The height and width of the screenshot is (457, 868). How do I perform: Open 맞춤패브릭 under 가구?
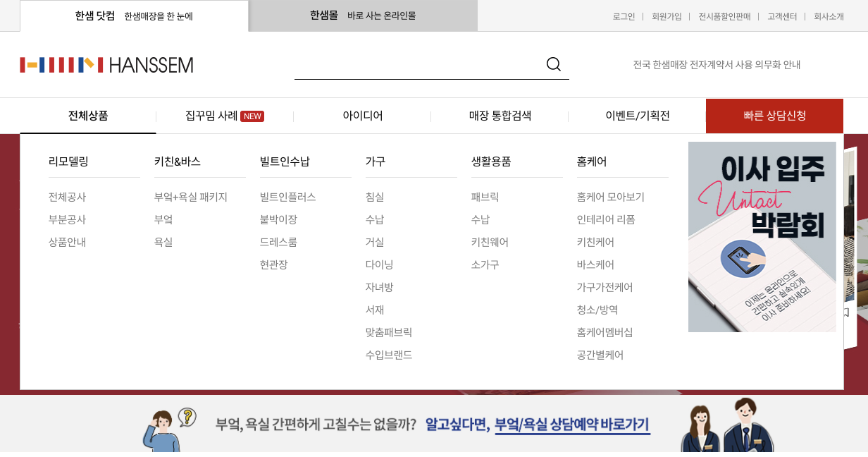click(389, 332)
